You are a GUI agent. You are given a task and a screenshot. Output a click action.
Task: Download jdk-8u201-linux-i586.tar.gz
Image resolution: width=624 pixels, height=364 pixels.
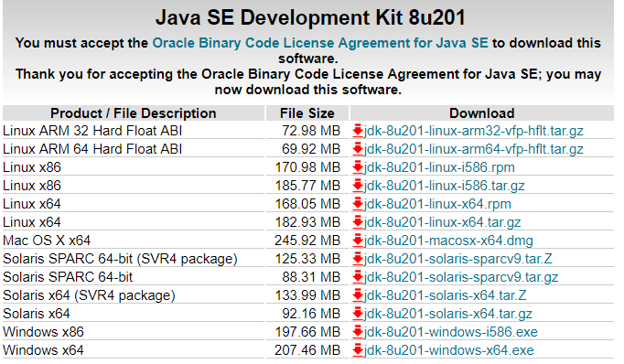[x=444, y=186]
